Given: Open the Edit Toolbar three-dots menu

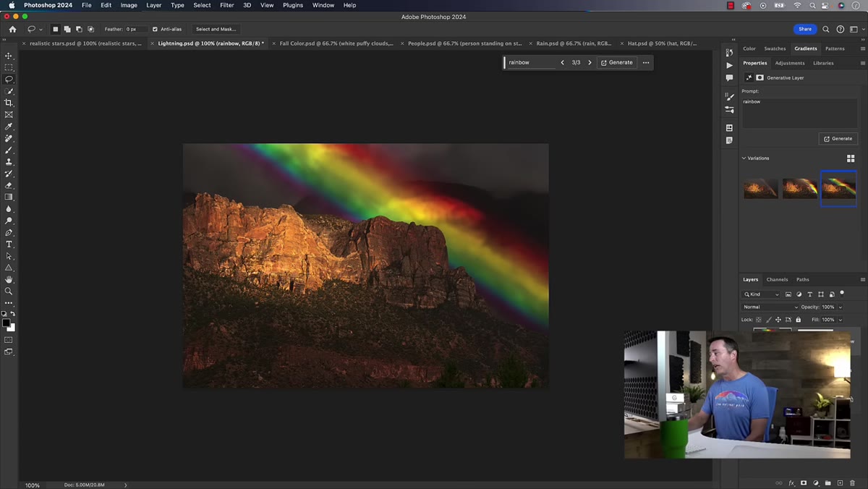Looking at the screenshot, I should coord(9,302).
